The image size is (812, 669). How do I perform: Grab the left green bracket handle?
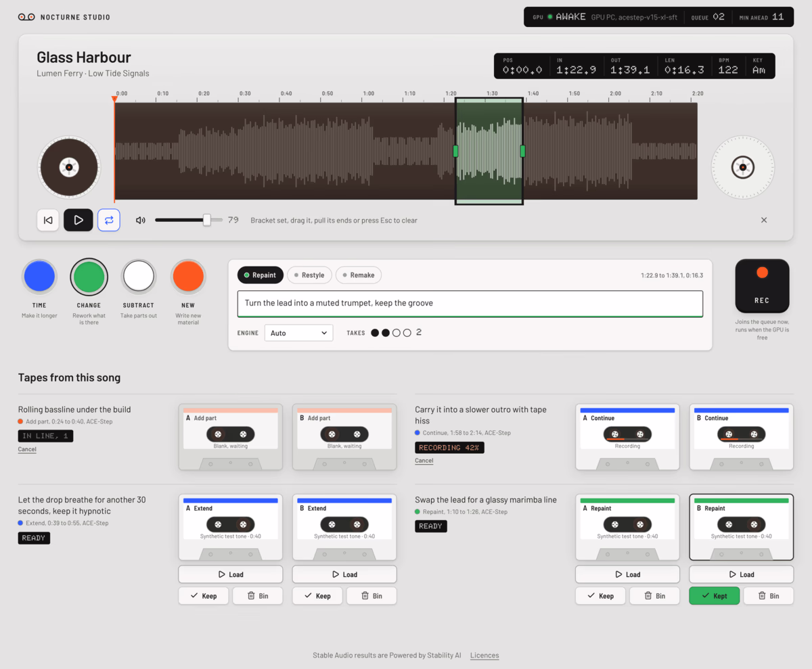click(455, 151)
